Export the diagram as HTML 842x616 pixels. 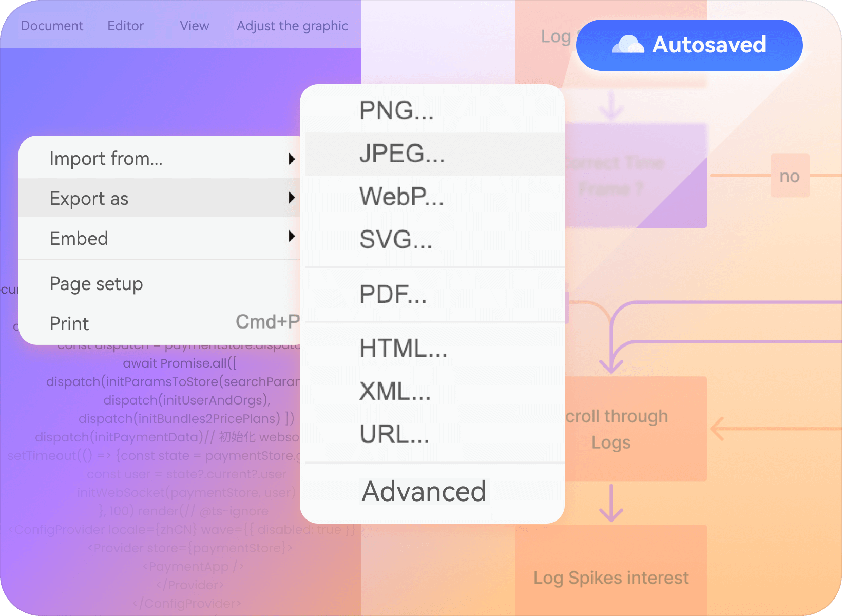tap(403, 349)
